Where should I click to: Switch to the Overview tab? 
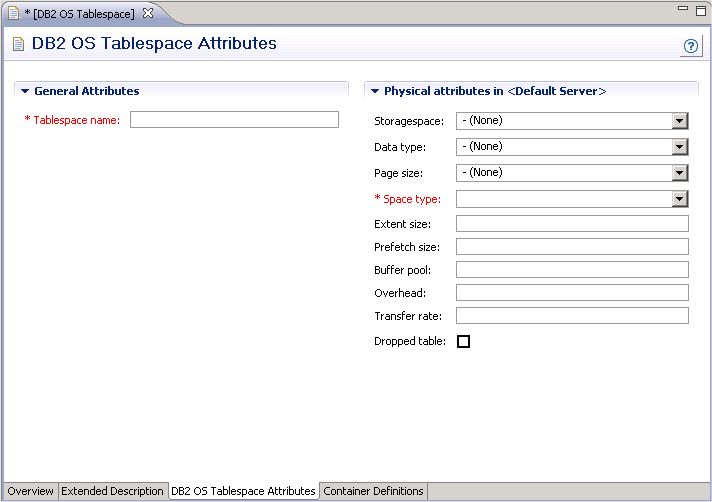(30, 491)
